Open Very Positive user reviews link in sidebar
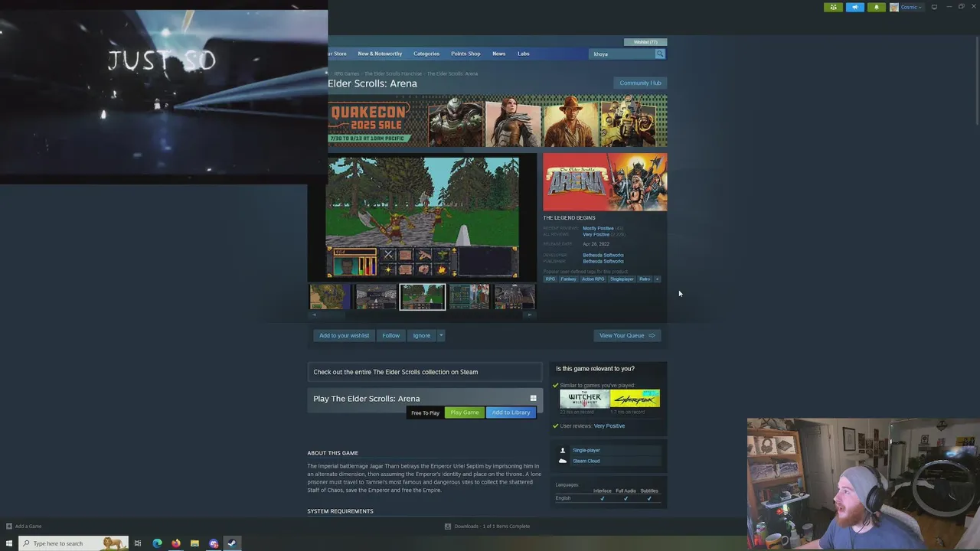 point(609,425)
